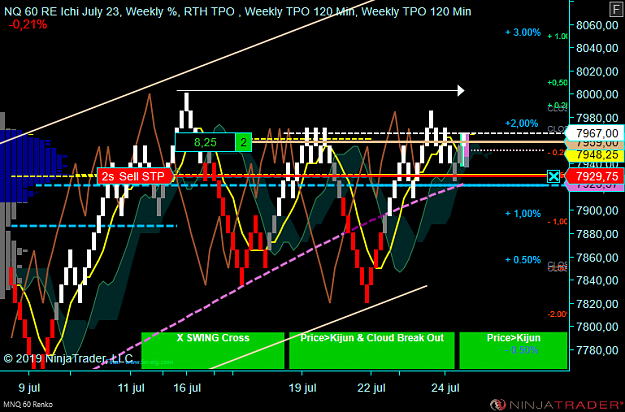Click the 9 jul date on time axis
Image resolution: width=625 pixels, height=412 pixels.
click(29, 388)
